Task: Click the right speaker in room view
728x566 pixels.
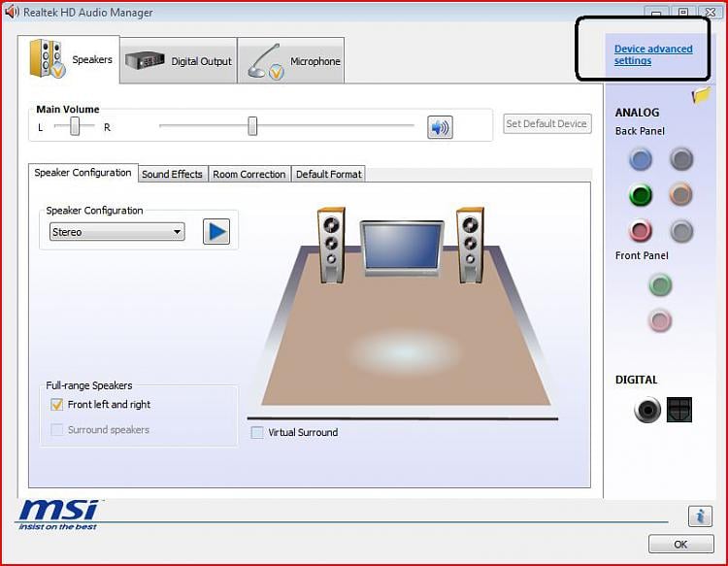Action: (470, 245)
